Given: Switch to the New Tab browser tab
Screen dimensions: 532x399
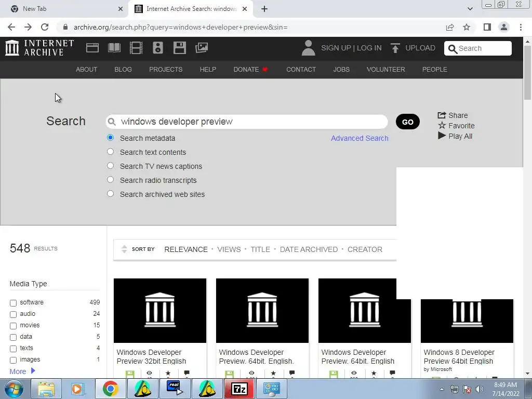Looking at the screenshot, I should (x=64, y=9).
